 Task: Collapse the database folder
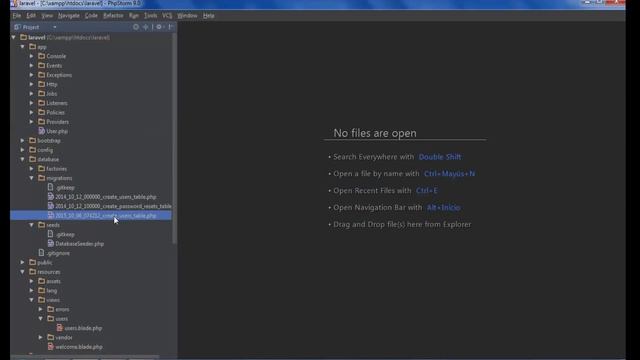(x=23, y=159)
